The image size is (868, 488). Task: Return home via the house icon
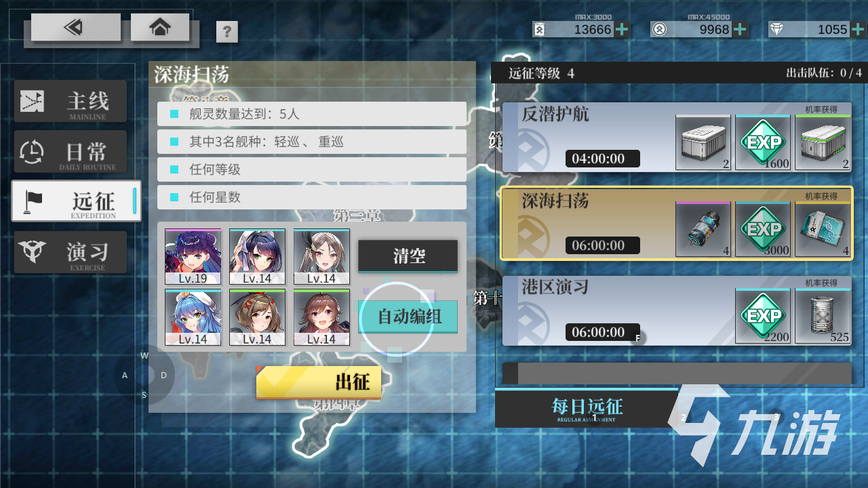[x=160, y=27]
